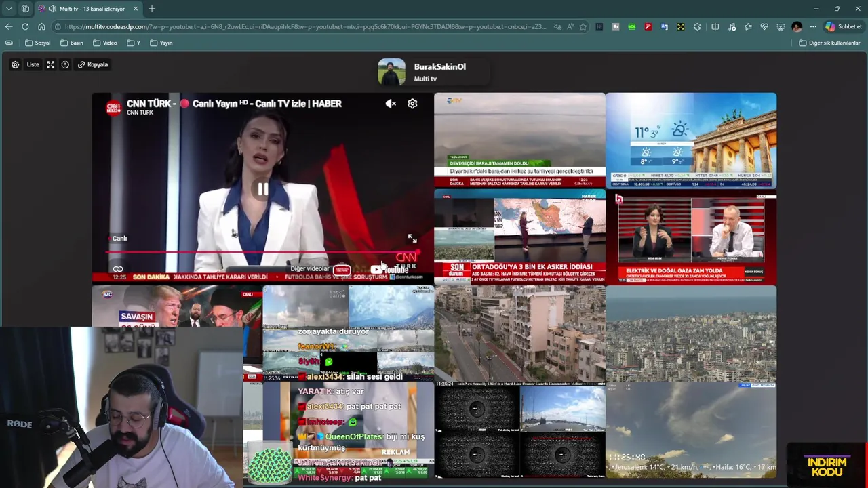This screenshot has height=488, width=868.
Task: Open Sosyal bookmarks folder
Action: coord(38,43)
